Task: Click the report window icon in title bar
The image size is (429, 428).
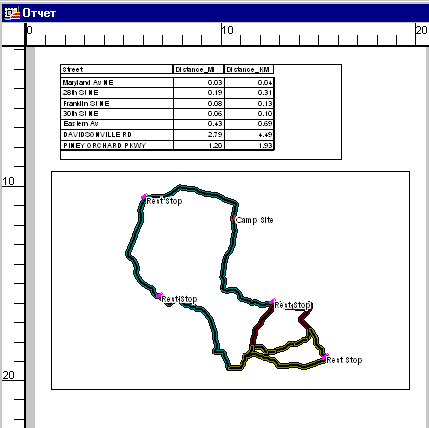Action: [11, 13]
